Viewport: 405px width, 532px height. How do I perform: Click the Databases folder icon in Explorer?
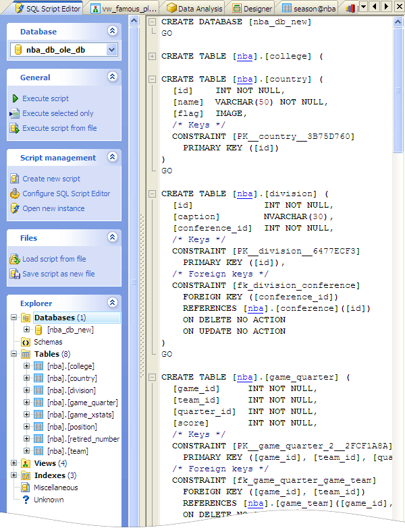coord(26,318)
